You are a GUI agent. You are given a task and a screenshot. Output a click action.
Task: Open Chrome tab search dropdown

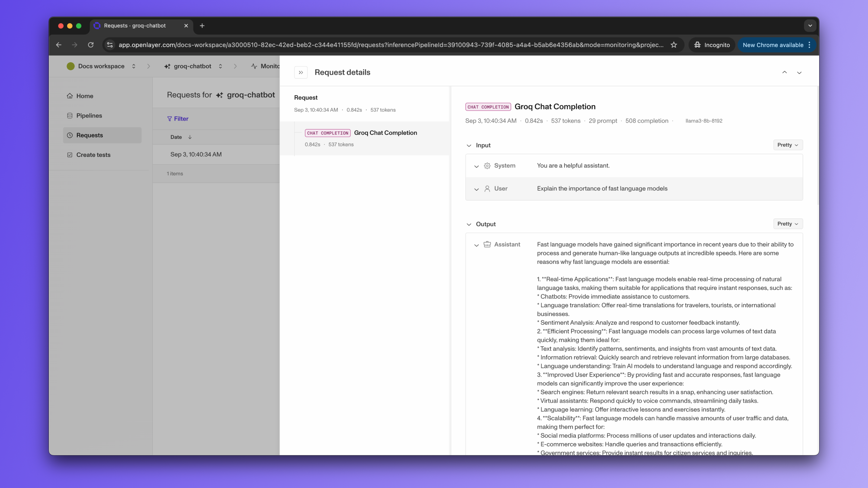[810, 26]
